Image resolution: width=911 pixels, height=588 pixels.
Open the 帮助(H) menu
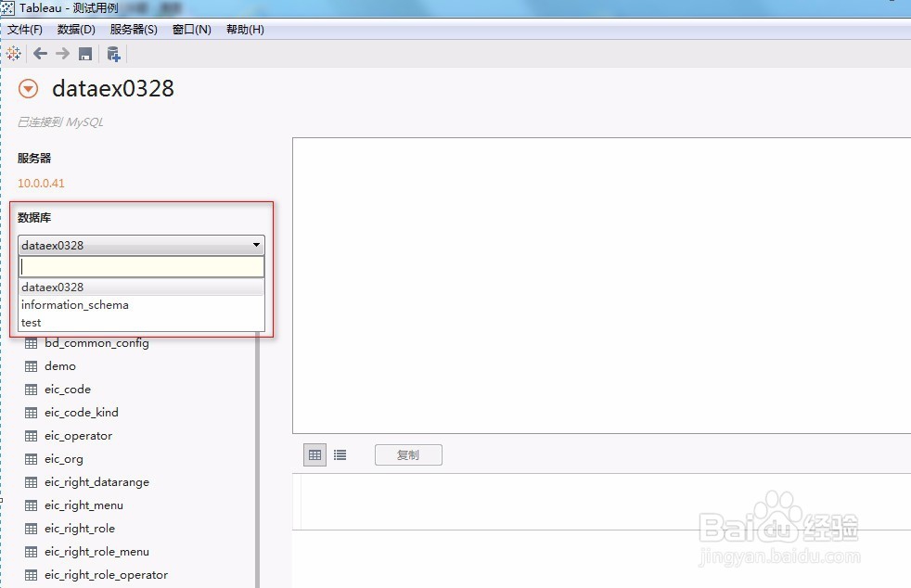click(245, 30)
